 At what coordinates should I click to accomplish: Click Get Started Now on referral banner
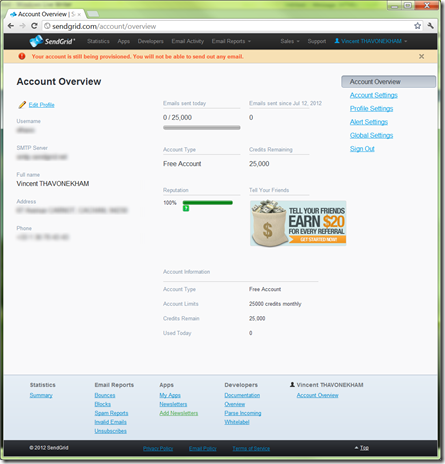pos(317,239)
